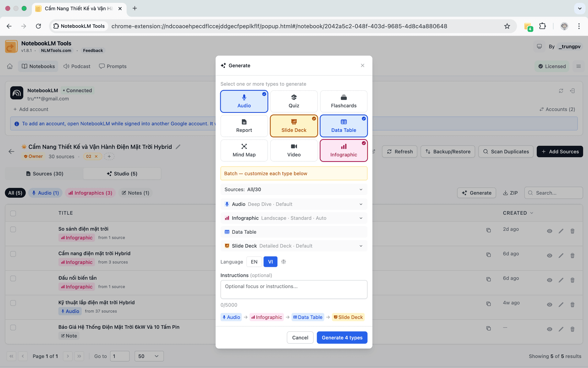Check the row checkbox for 'Đấu nối biến tần'
This screenshot has height=368, width=588.
tap(13, 279)
